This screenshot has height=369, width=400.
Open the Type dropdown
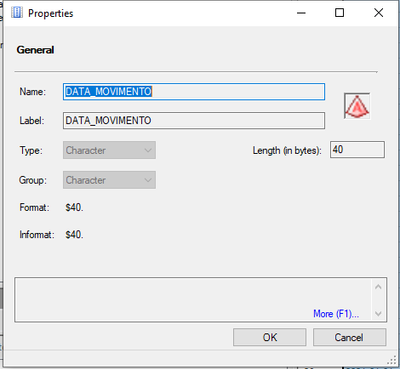click(109, 150)
